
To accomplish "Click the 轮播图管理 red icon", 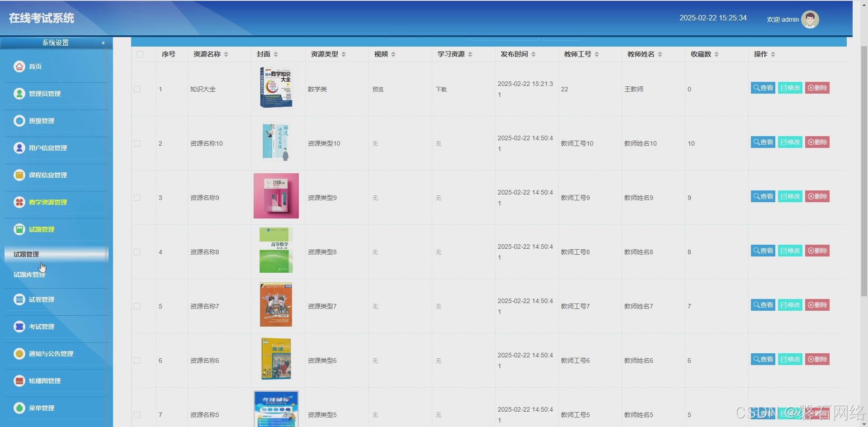I will point(19,381).
